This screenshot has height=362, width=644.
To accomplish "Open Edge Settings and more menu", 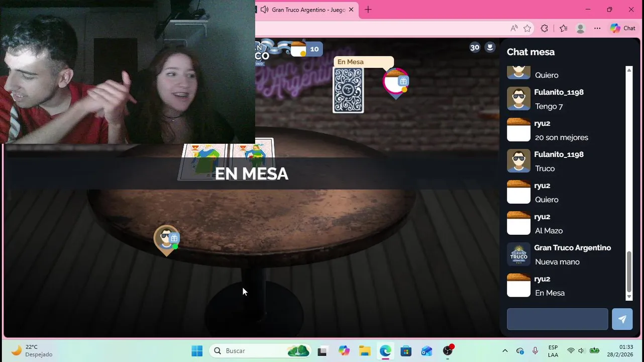I will pos(597,28).
